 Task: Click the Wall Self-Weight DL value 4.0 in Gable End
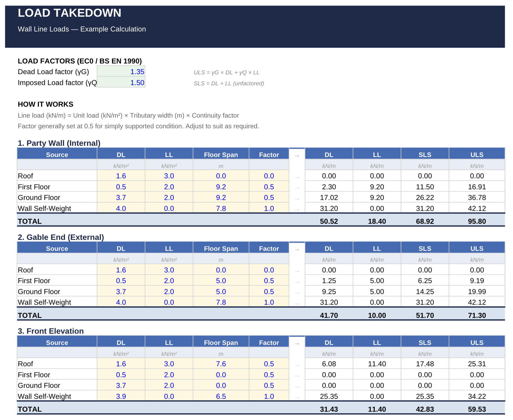click(x=121, y=302)
